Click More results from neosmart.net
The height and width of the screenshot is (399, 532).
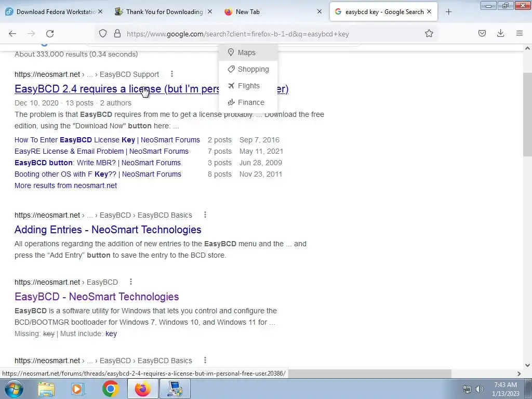(66, 185)
